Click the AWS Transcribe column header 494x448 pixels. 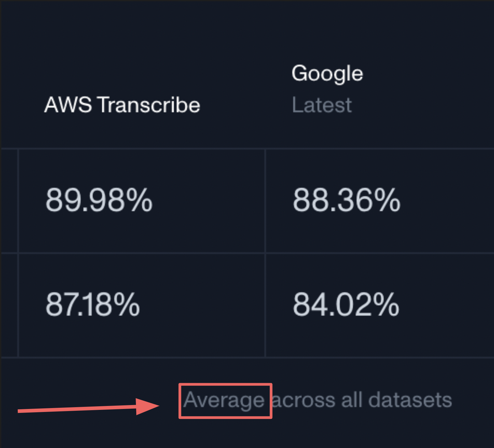point(122,105)
